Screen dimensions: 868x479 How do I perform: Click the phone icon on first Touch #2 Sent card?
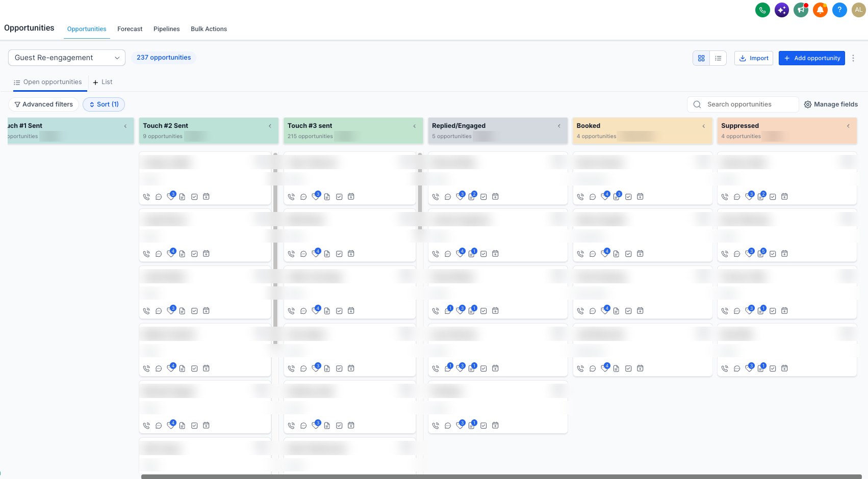[x=146, y=197]
